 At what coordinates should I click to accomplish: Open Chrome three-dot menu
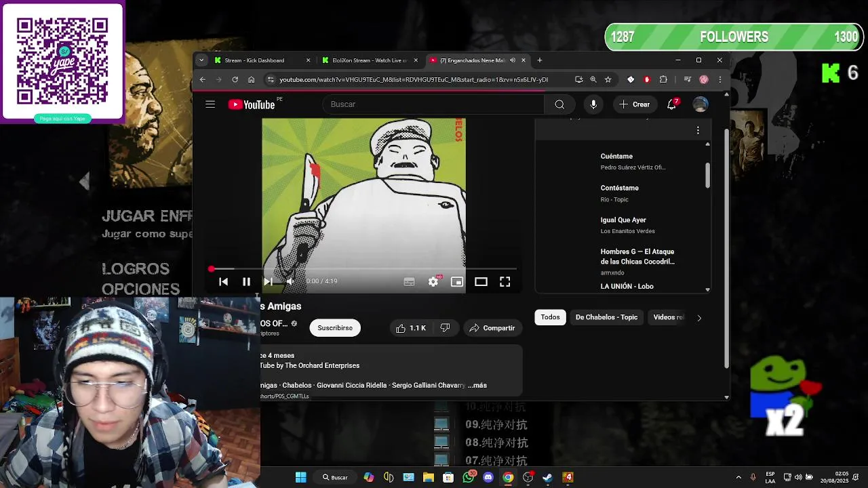coord(719,79)
